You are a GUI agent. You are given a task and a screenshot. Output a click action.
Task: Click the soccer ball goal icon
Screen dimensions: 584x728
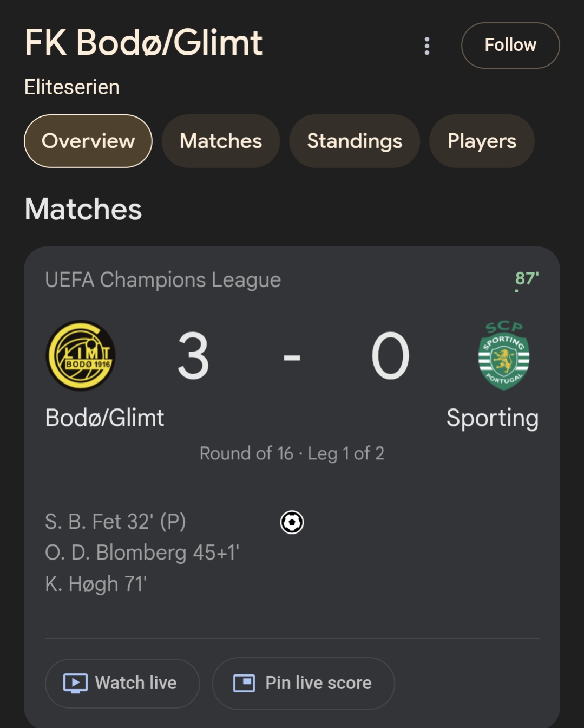point(292,522)
